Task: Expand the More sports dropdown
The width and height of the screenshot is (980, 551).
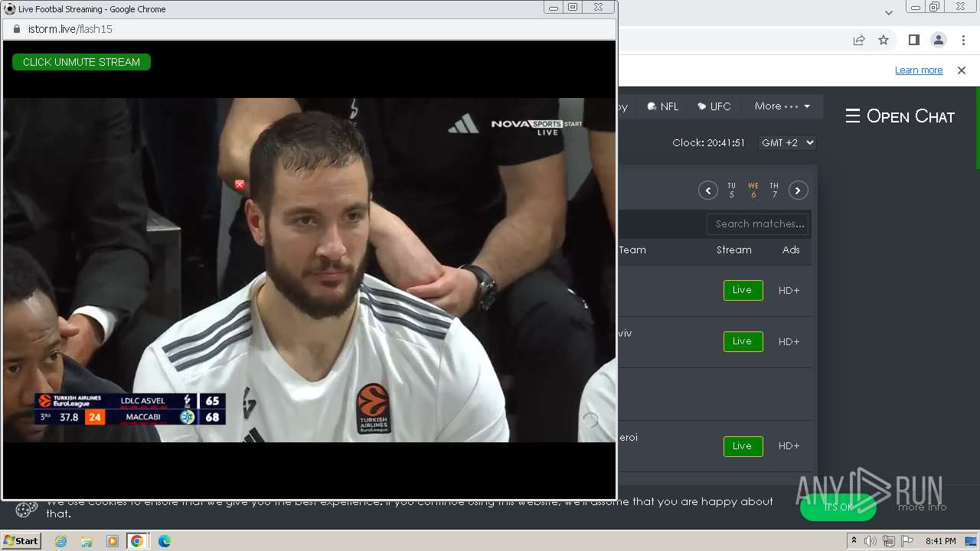Action: 782,106
